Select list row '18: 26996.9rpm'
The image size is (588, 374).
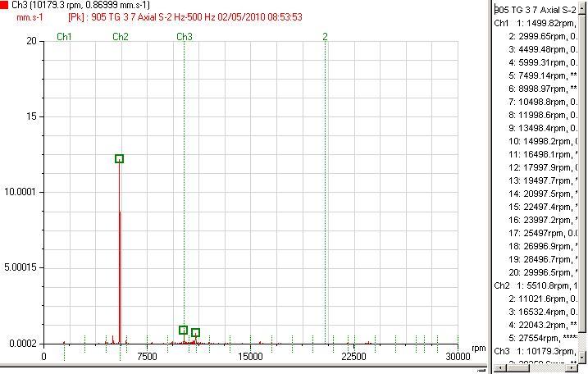[x=543, y=246]
